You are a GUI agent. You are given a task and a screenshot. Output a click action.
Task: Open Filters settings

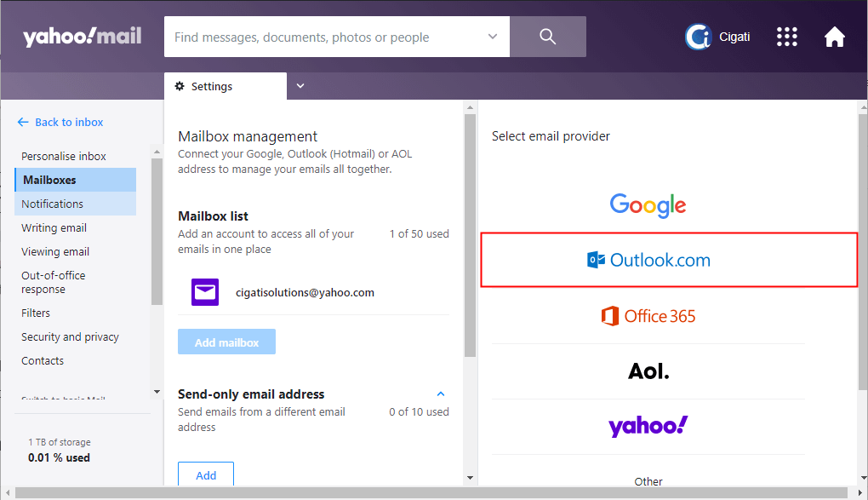(36, 313)
